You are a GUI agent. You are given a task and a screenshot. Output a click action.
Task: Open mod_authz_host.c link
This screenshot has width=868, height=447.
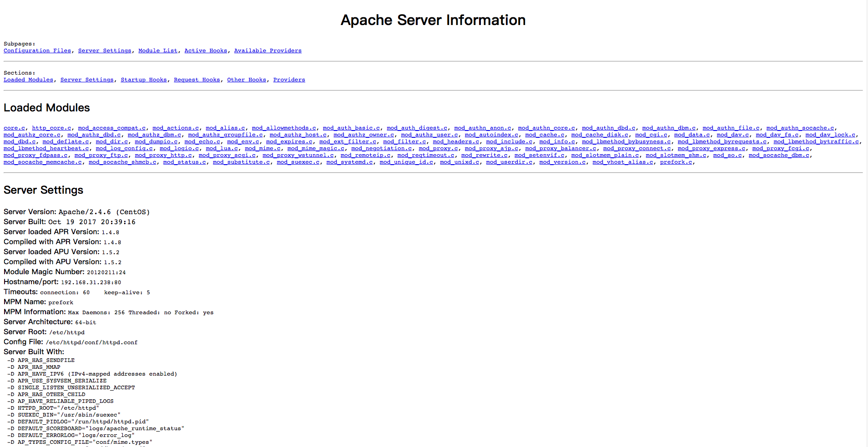298,135
